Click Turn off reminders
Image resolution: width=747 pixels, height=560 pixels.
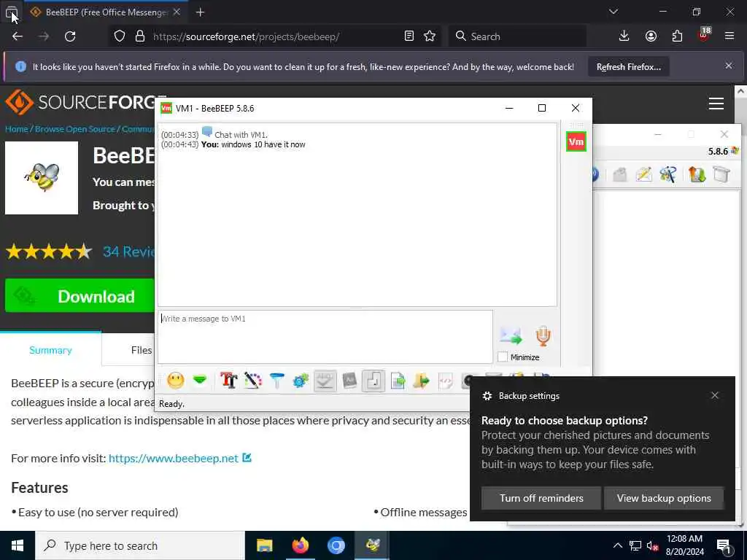[x=541, y=498]
